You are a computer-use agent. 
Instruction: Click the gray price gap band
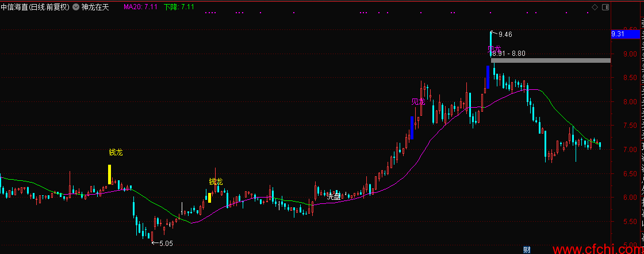click(x=550, y=60)
